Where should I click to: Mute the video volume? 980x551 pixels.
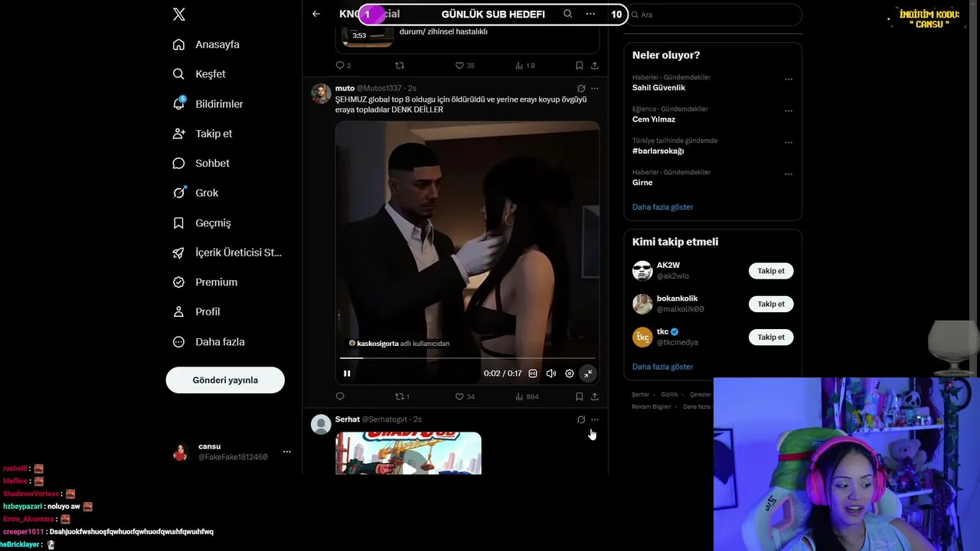551,373
